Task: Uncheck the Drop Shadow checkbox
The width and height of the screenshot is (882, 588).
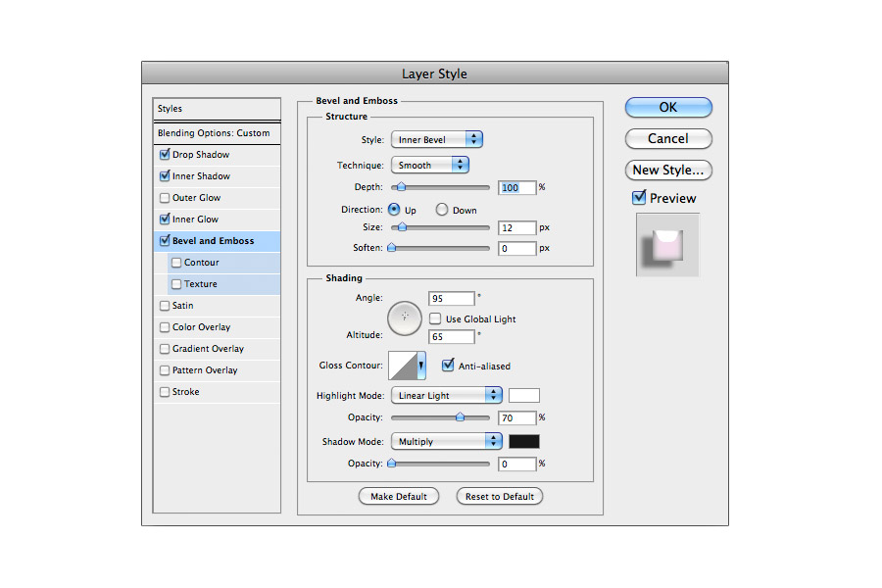Action: tap(165, 154)
